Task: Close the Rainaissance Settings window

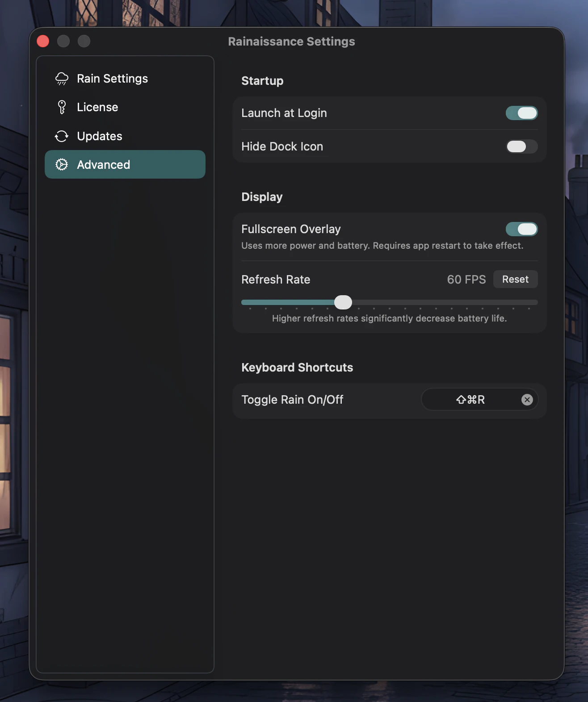Action: (43, 41)
